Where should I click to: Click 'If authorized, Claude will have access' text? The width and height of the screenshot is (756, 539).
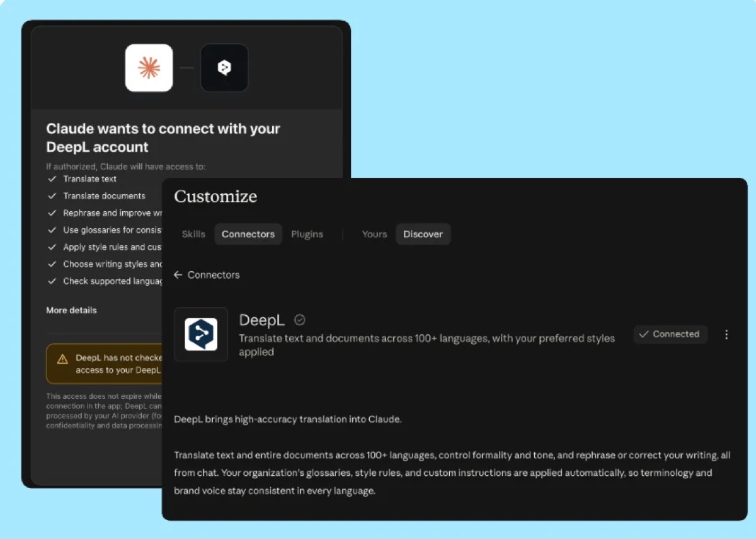click(126, 166)
